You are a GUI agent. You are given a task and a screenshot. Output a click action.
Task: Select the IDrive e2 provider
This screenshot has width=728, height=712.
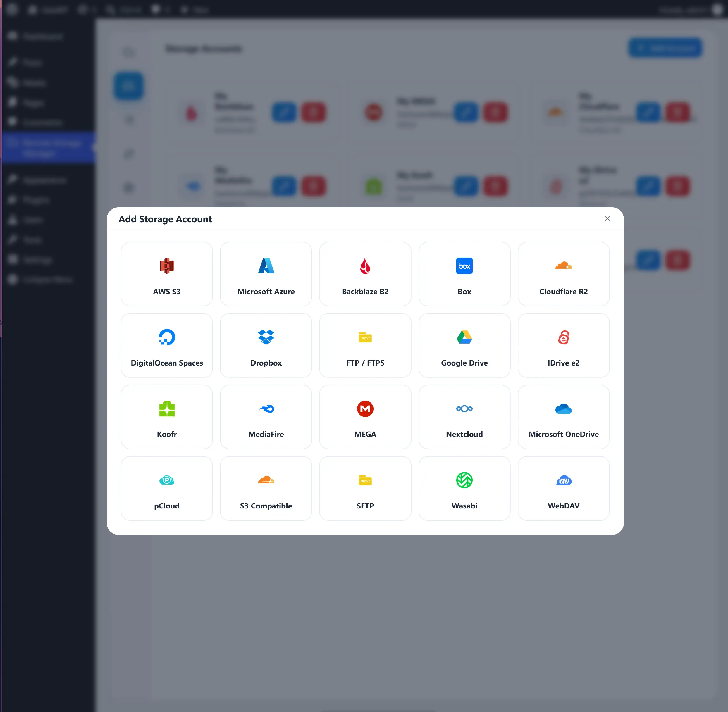click(x=563, y=346)
